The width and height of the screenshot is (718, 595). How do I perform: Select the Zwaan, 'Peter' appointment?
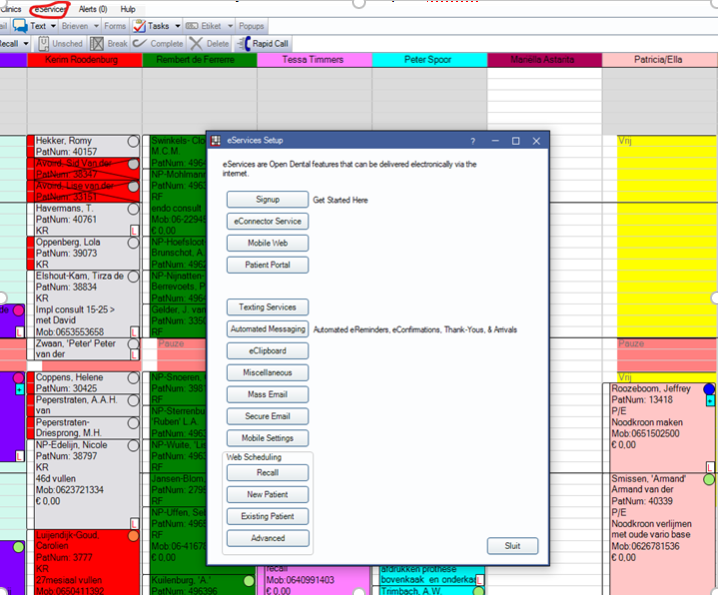82,349
